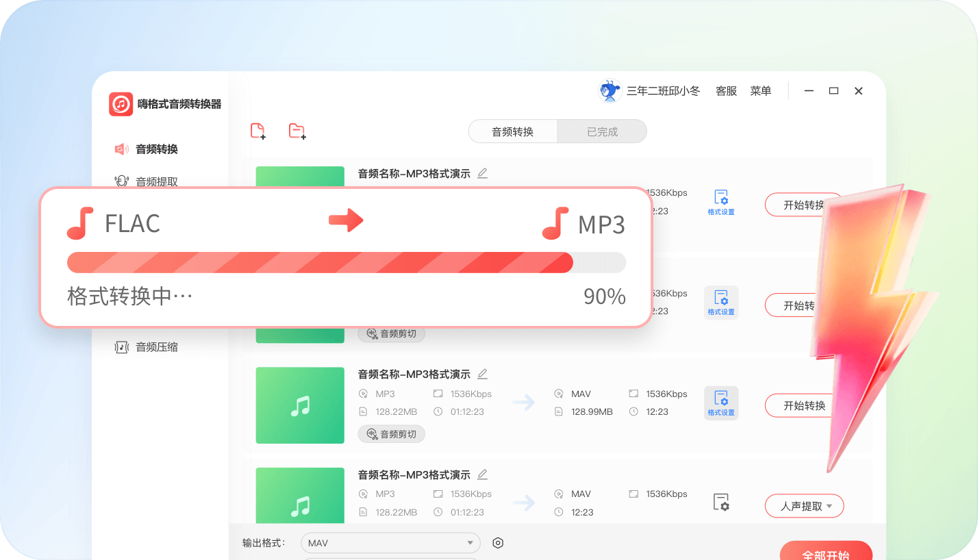The height and width of the screenshot is (560, 978).
Task: Click the 嗨格式音频转换器 app logo icon
Action: pyautogui.click(x=121, y=104)
